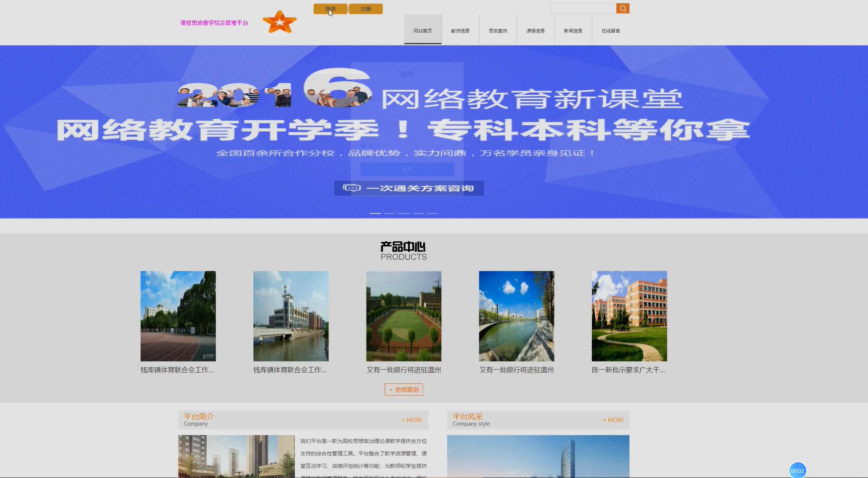Switch to the 在线留言 tab
The height and width of the screenshot is (478, 868).
(610, 30)
